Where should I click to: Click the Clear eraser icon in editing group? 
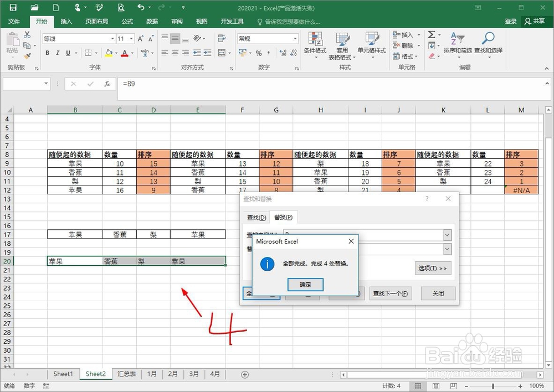(x=432, y=56)
